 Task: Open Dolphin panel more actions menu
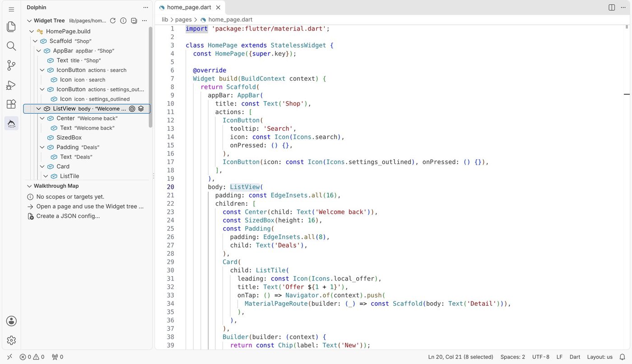145,7
